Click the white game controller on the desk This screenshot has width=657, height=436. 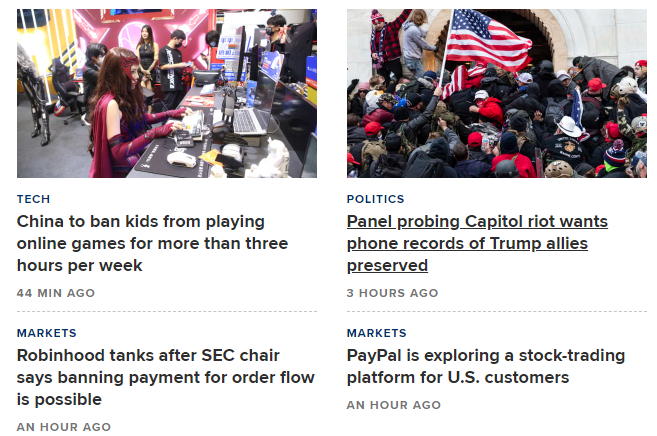click(x=181, y=158)
